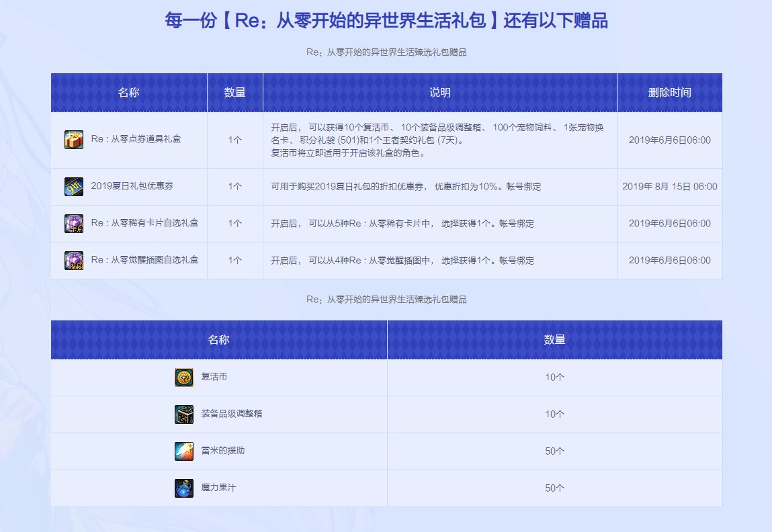Image resolution: width=772 pixels, height=532 pixels.
Task: Select the 2019夏日礼包优惠券 item name
Action: click(132, 186)
